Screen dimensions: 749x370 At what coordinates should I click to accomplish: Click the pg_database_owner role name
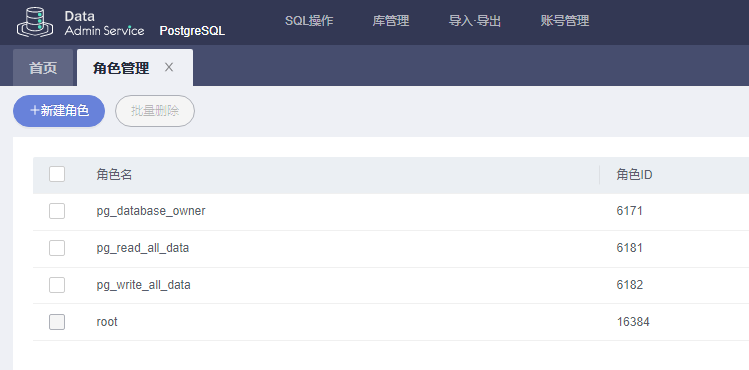tap(151, 211)
